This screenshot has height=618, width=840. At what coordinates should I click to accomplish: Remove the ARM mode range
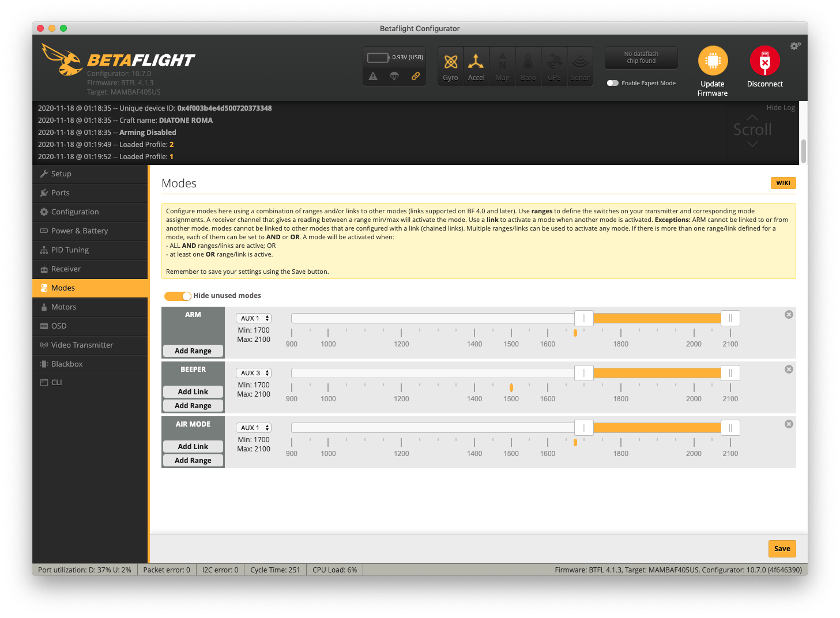[789, 314]
